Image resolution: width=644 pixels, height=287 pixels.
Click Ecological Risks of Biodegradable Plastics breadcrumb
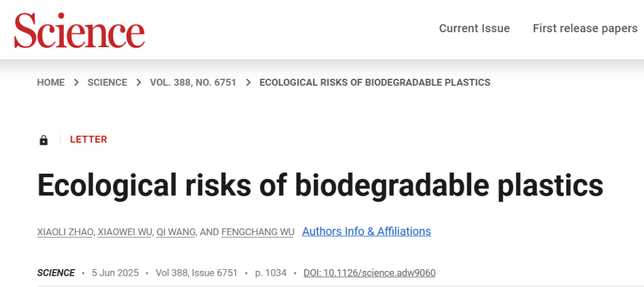(375, 83)
